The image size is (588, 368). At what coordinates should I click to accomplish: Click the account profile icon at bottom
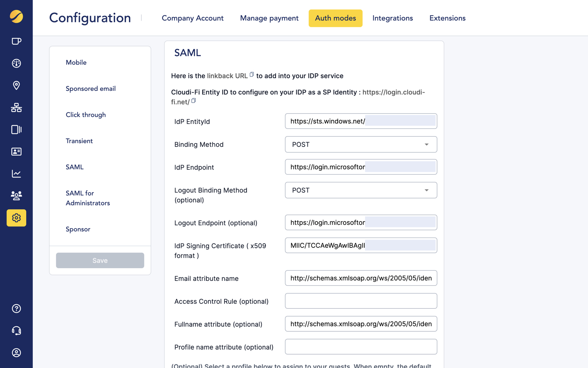point(16,352)
